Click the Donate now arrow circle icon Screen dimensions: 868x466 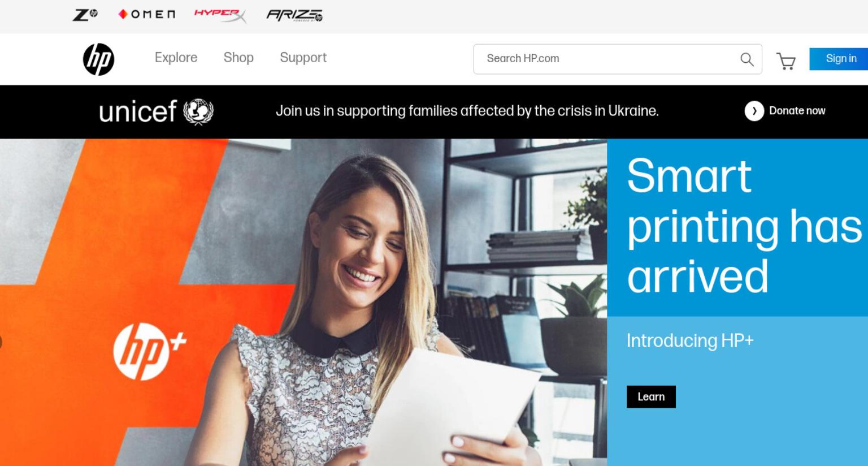coord(754,111)
